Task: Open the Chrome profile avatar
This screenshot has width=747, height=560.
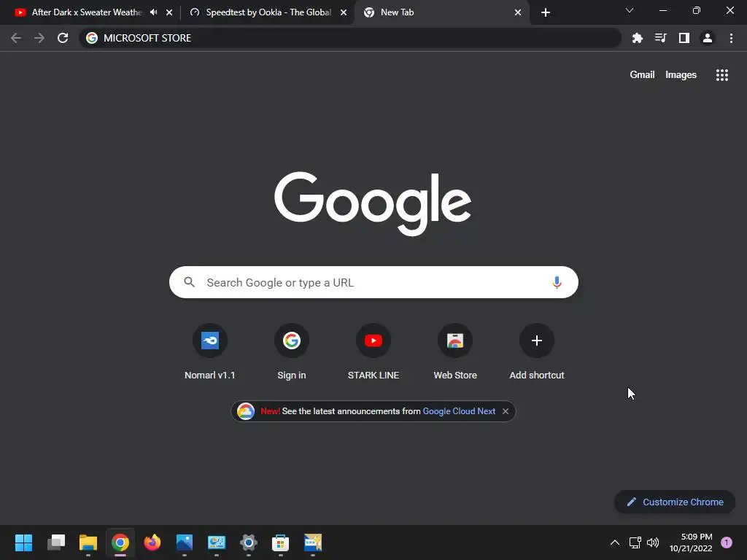Action: 708,38
